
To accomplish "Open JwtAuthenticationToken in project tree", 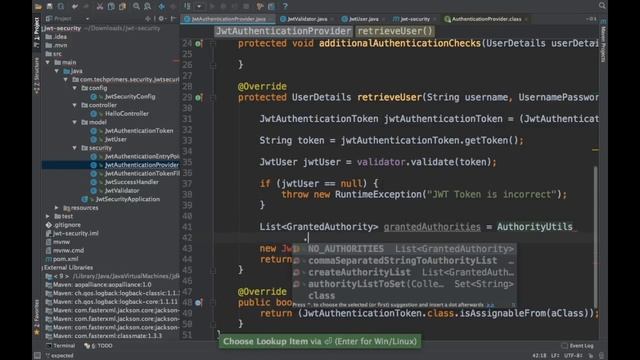I will click(x=139, y=131).
